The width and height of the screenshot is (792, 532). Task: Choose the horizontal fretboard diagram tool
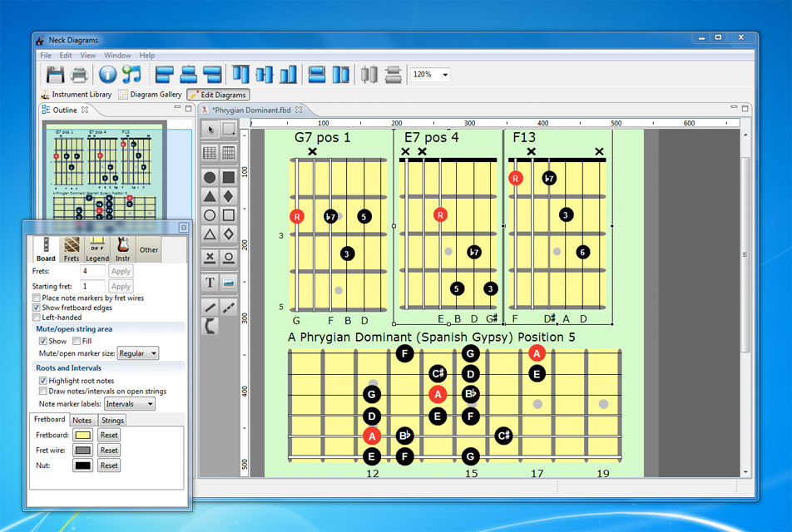(x=210, y=152)
